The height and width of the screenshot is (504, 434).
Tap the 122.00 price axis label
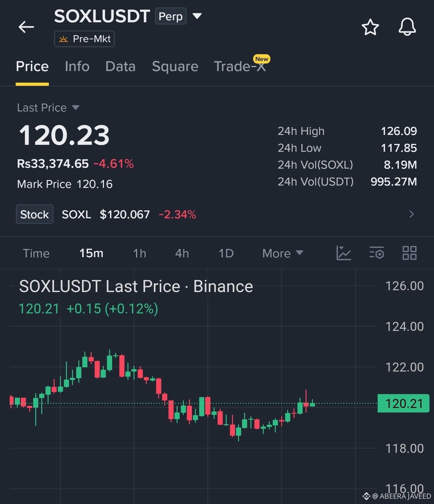[x=404, y=367]
